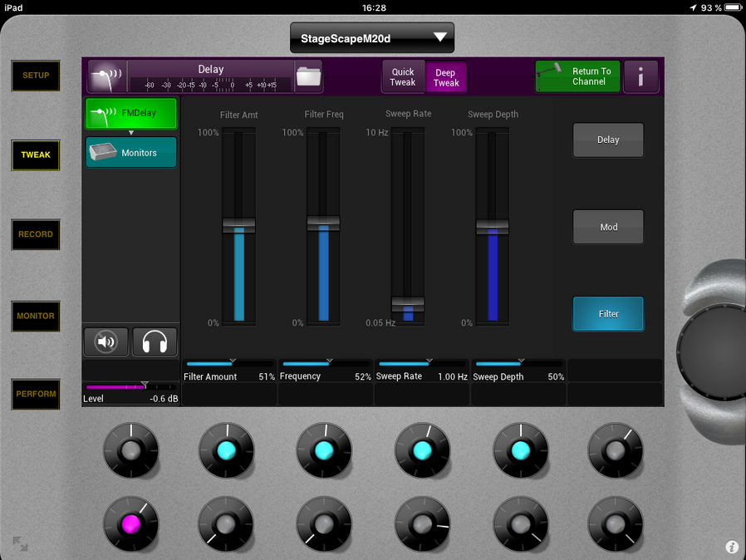Tap the small info icon bottom right
746x560 pixels.
[732, 547]
